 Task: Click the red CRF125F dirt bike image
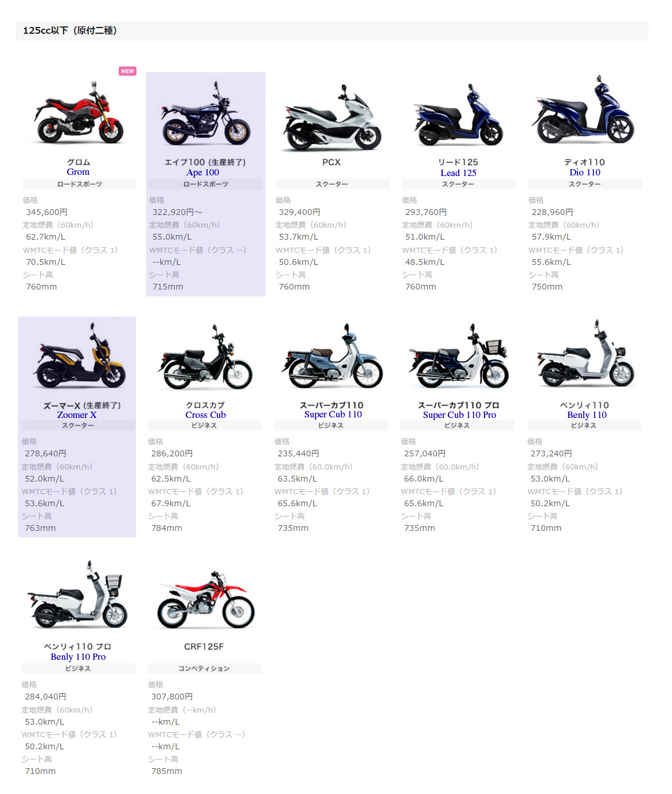click(205, 600)
